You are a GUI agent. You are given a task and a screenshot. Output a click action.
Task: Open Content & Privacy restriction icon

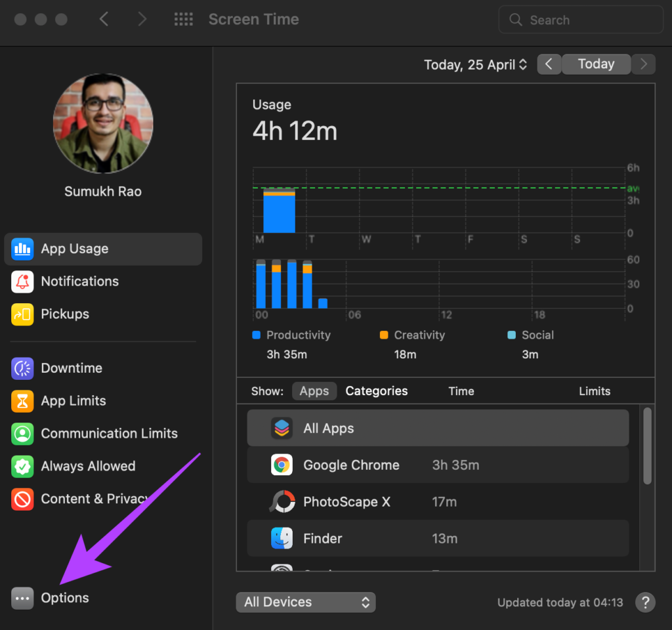point(22,499)
